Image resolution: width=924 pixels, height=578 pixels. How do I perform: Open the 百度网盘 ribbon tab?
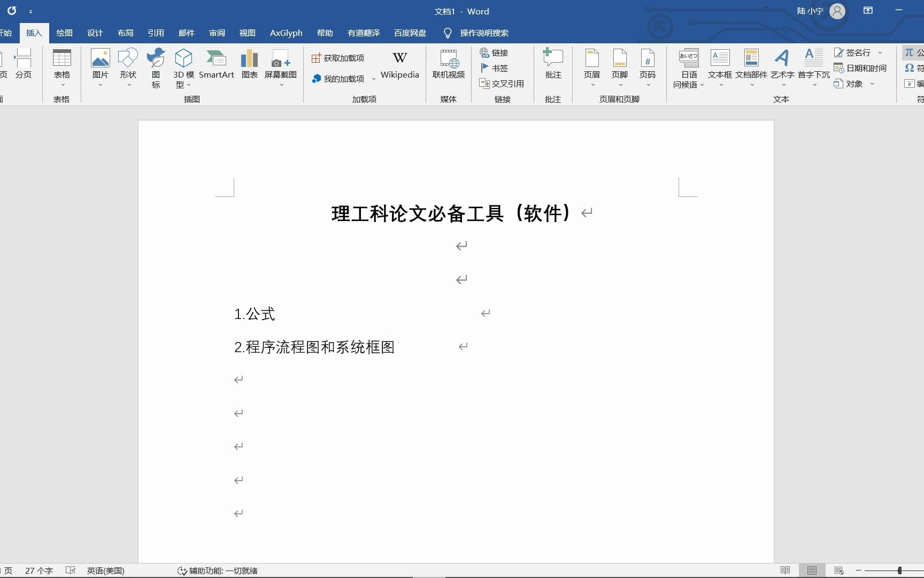click(410, 33)
